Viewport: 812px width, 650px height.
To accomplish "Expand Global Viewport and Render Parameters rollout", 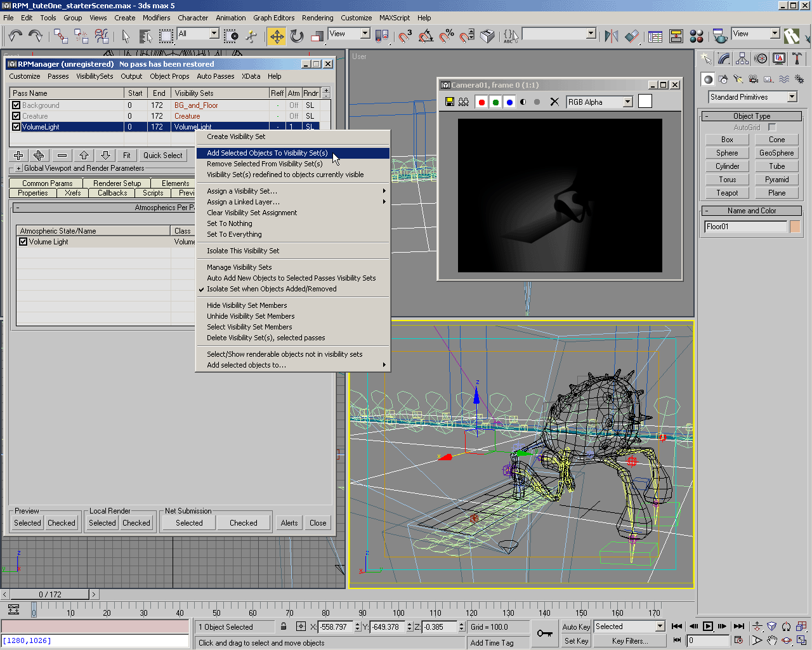I will tap(19, 168).
